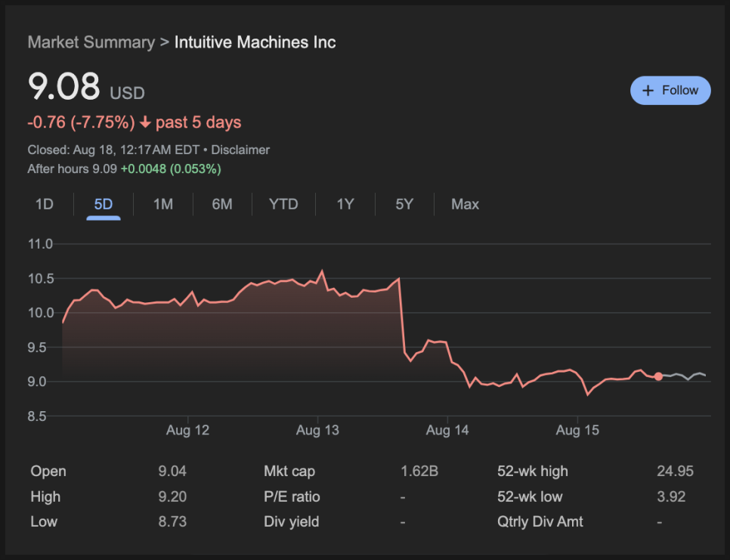Click the High value 9.20
Viewport: 730px width, 560px height.
[x=172, y=497]
